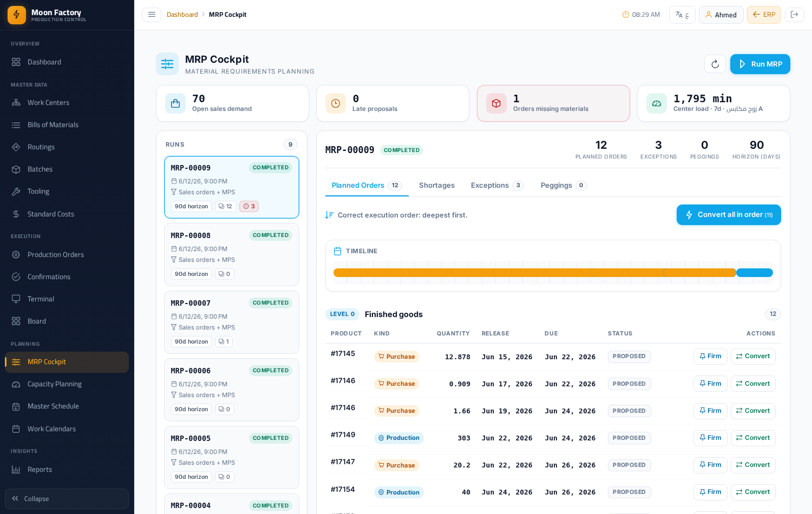This screenshot has height=514, width=812.
Task: Click the refresh icon beside Run MRP
Action: pos(715,64)
